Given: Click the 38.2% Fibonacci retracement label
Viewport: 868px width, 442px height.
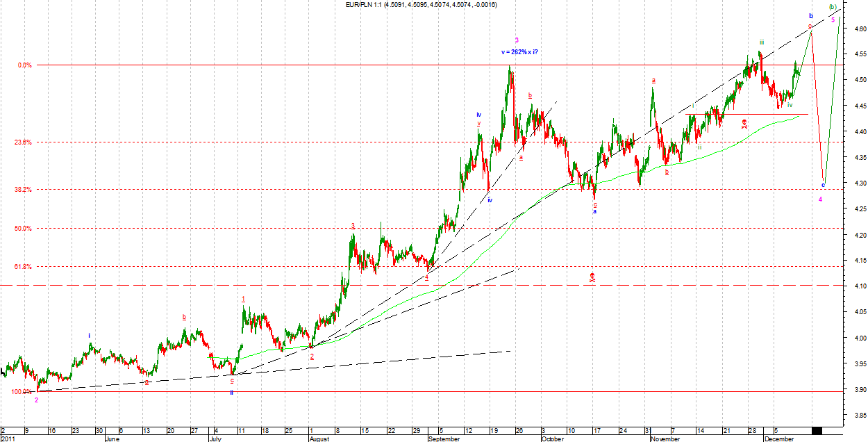Looking at the screenshot, I should coord(24,189).
